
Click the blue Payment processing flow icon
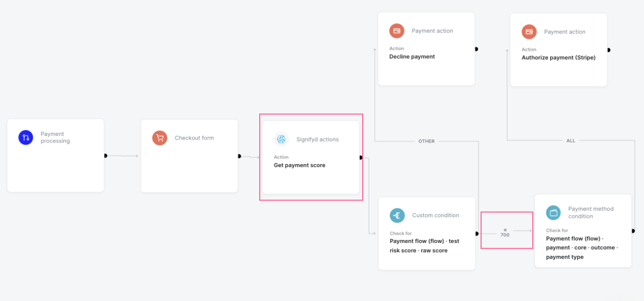pos(26,137)
